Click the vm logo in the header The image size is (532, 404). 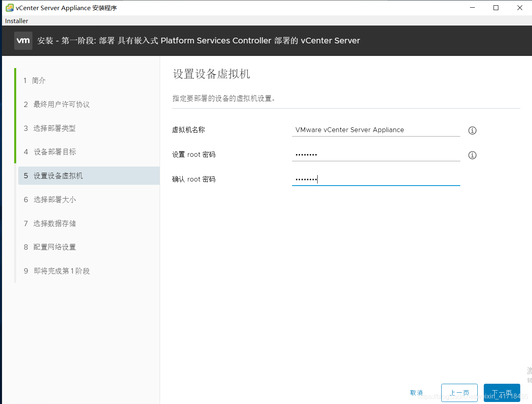(x=23, y=41)
